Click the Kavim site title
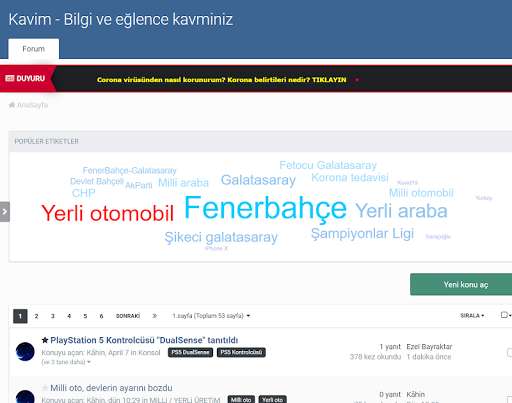Image resolution: width=512 pixels, height=403 pixels. tap(120, 19)
